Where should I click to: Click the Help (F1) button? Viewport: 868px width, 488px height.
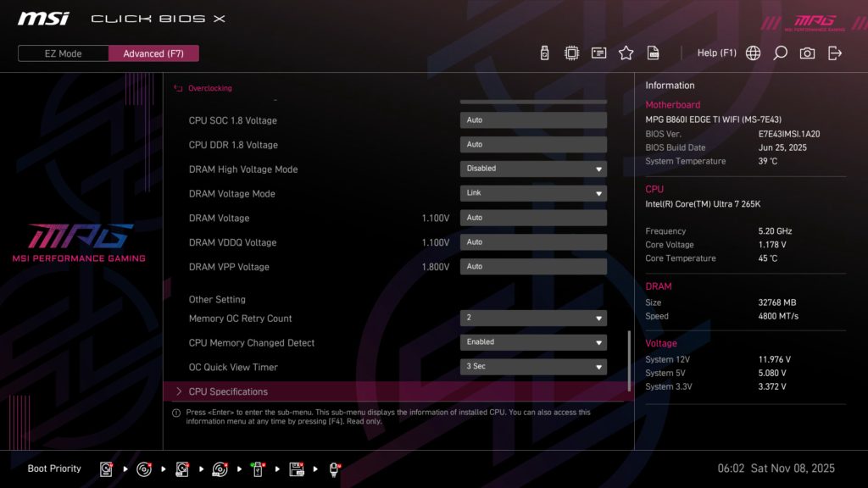(x=717, y=52)
